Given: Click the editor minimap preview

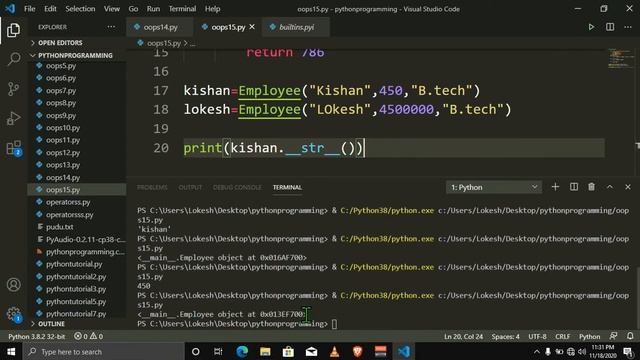Looking at the screenshot, I should (620, 59).
